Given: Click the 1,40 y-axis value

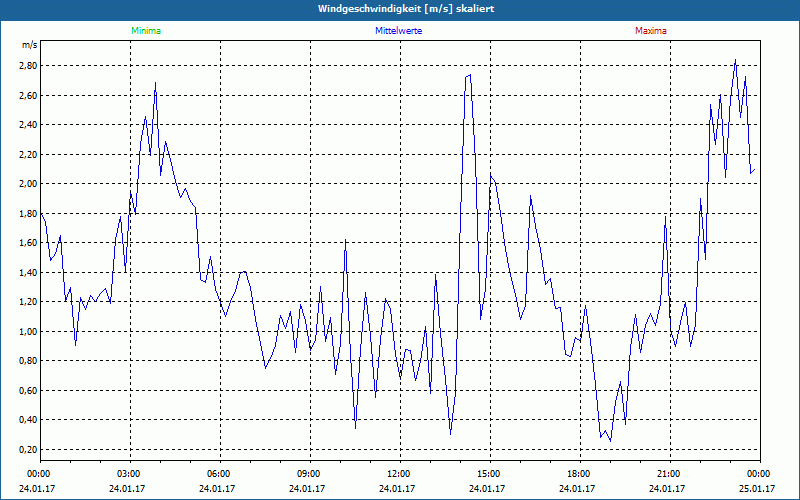Looking at the screenshot, I should click(29, 272).
